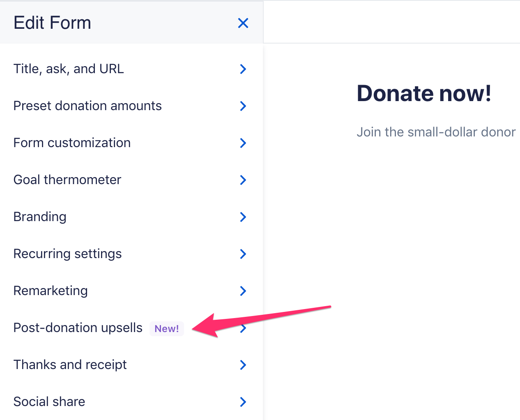Open Goal thermometer via its chevron
The height and width of the screenshot is (420, 520).
click(x=243, y=180)
